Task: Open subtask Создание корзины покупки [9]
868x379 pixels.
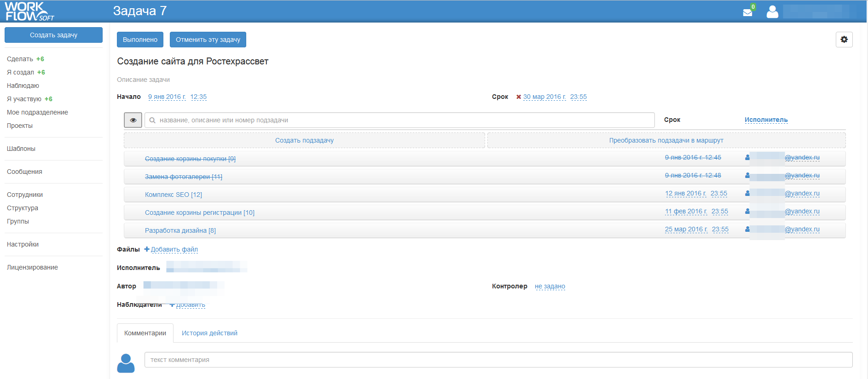Action: point(190,159)
